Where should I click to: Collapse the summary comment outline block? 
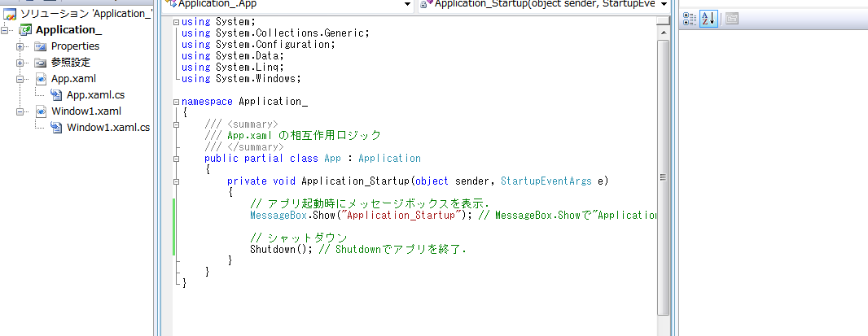176,124
